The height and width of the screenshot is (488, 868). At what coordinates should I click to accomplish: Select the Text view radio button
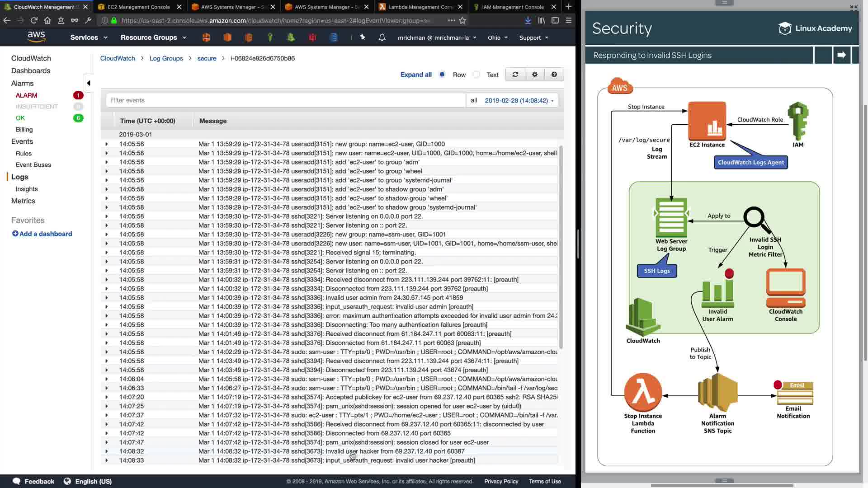[x=476, y=75]
